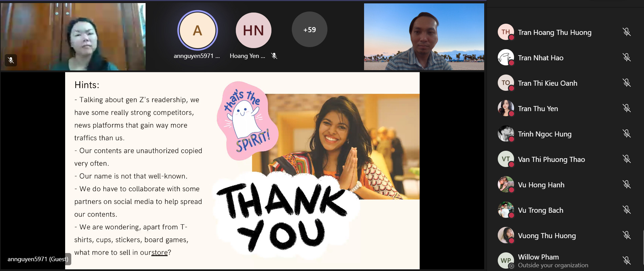
Task: Click muted mic icon for Vu Trong Bach
Action: point(627,210)
